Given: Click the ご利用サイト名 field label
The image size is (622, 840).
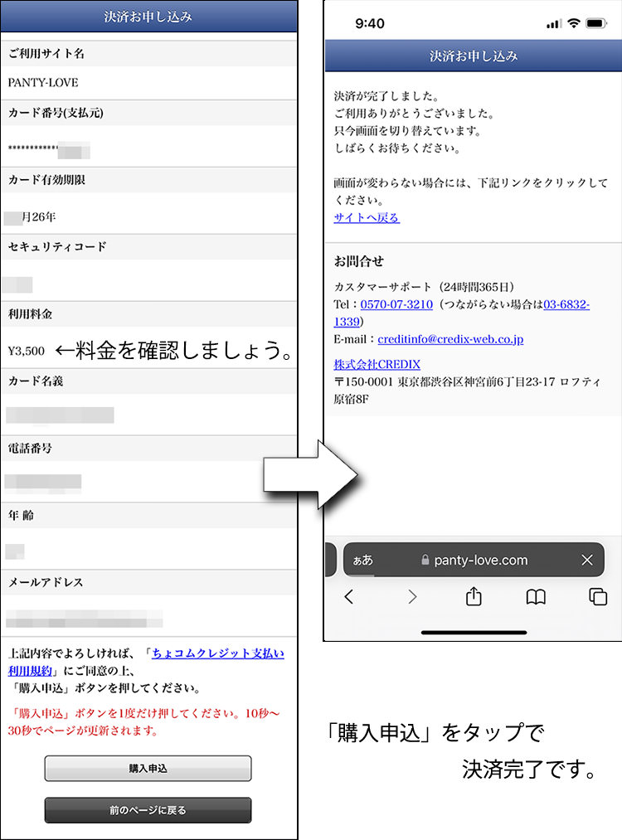Looking at the screenshot, I should tap(46, 54).
